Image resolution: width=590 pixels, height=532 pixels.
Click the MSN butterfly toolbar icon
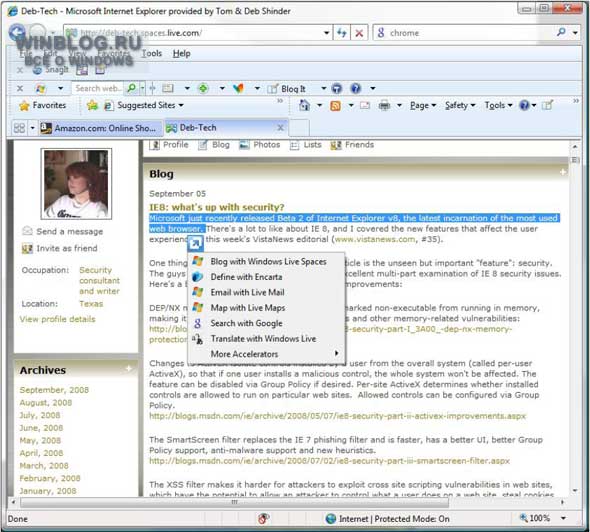pyautogui.click(x=238, y=88)
